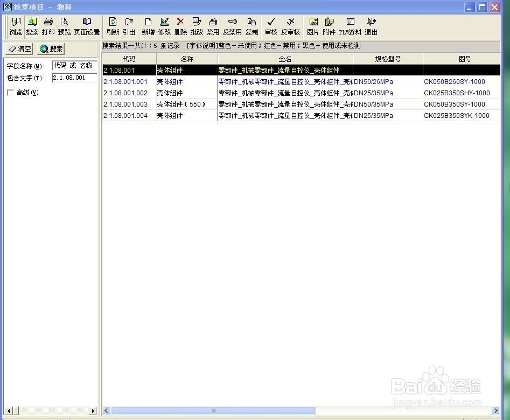510x420 pixels.
Task: Click drawing number CK025B350SHY-1000
Action: (x=457, y=93)
